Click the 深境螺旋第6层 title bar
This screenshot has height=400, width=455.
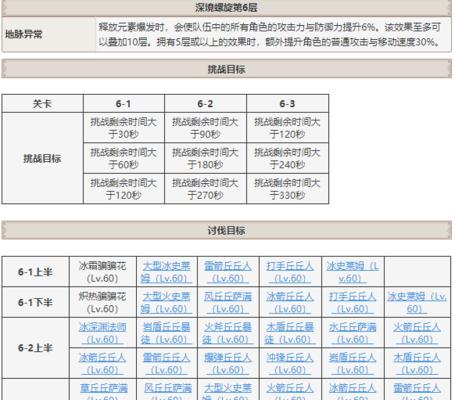click(x=227, y=8)
